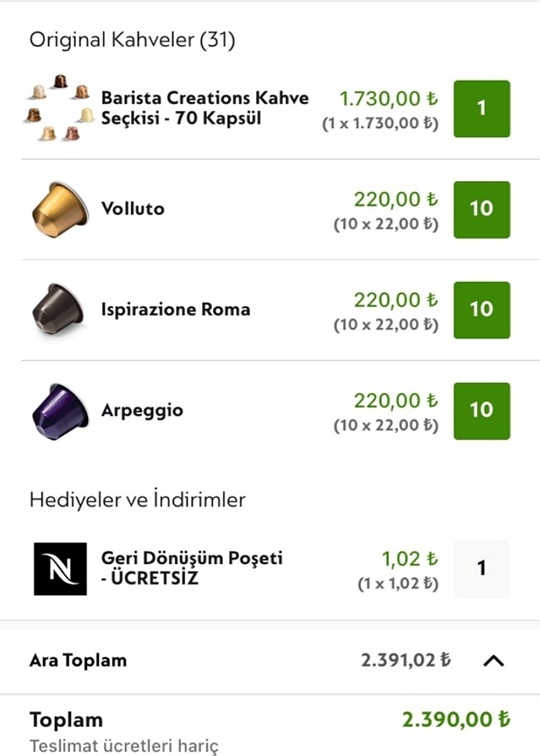Click the Volluto quantity box showing 10
The image size is (540, 756).
point(482,210)
